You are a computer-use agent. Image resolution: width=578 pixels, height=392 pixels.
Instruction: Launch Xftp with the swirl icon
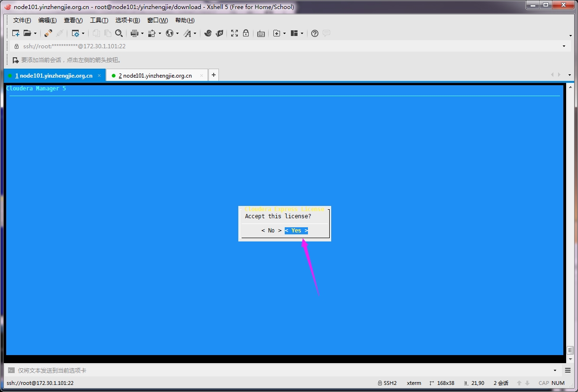point(208,33)
